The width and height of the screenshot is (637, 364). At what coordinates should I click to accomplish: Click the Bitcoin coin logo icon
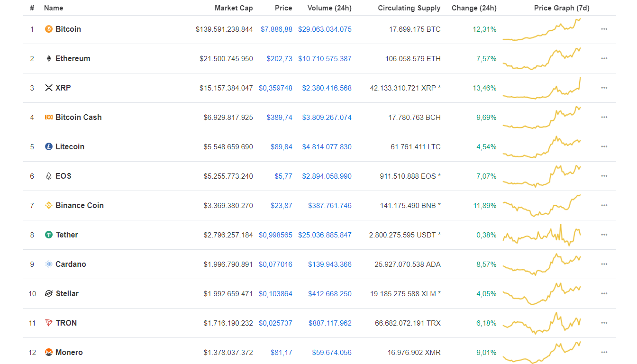click(x=48, y=29)
